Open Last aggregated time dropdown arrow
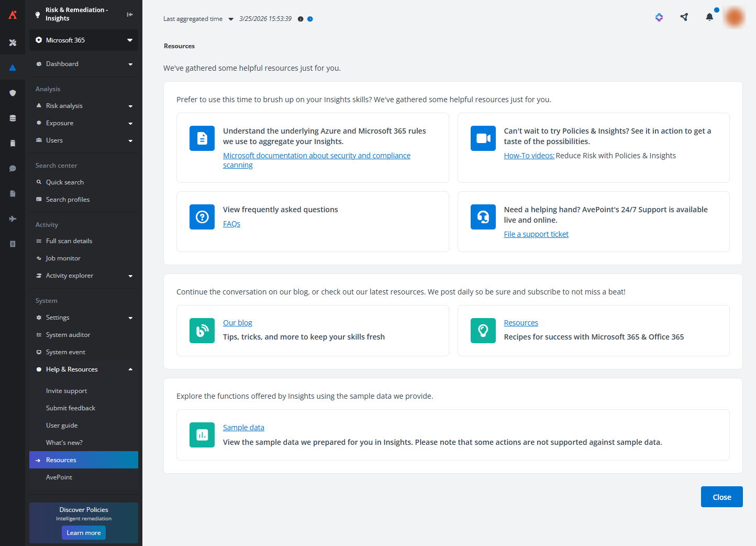Screen dimensions: 756x546 pos(231,19)
